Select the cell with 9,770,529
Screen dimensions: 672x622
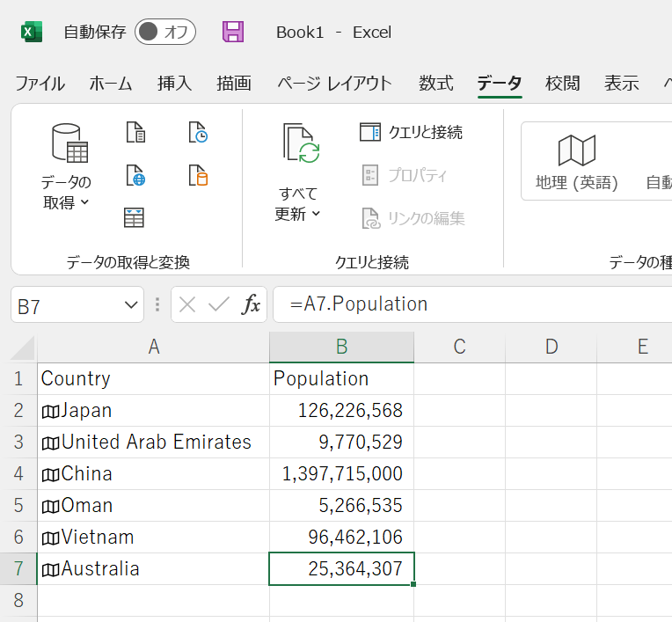[x=341, y=442]
